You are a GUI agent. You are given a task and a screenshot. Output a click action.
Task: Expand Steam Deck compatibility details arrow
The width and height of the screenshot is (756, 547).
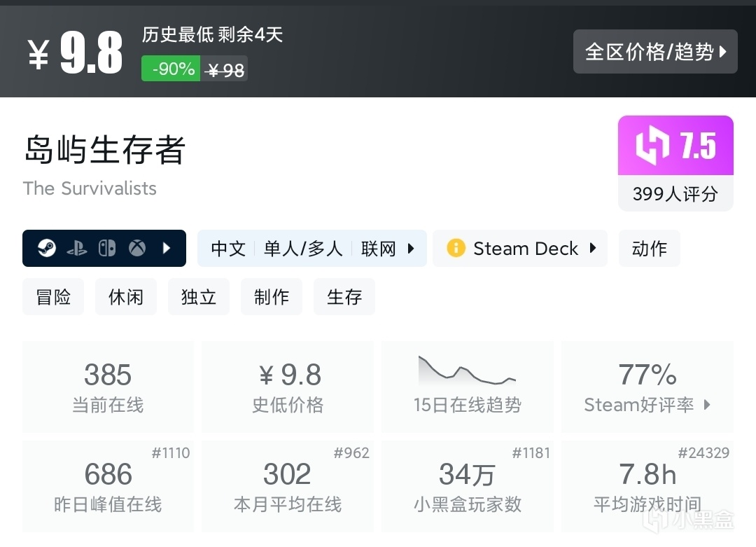click(593, 249)
